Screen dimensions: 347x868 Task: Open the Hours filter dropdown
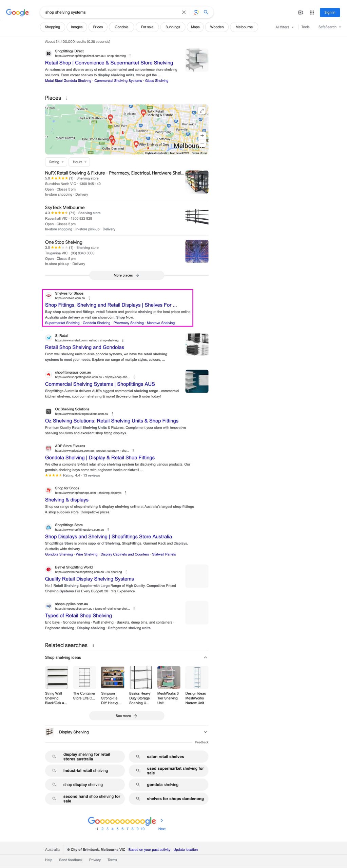pyautogui.click(x=79, y=162)
